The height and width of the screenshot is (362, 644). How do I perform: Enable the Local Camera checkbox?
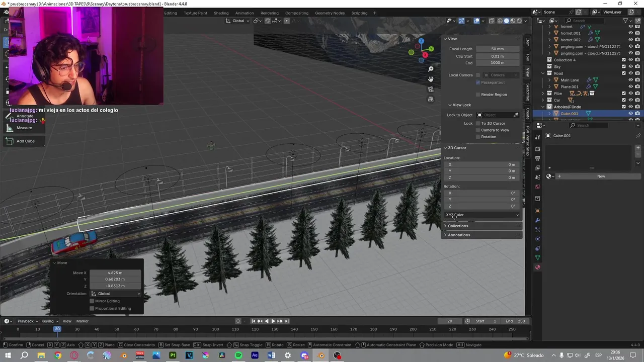click(x=478, y=75)
